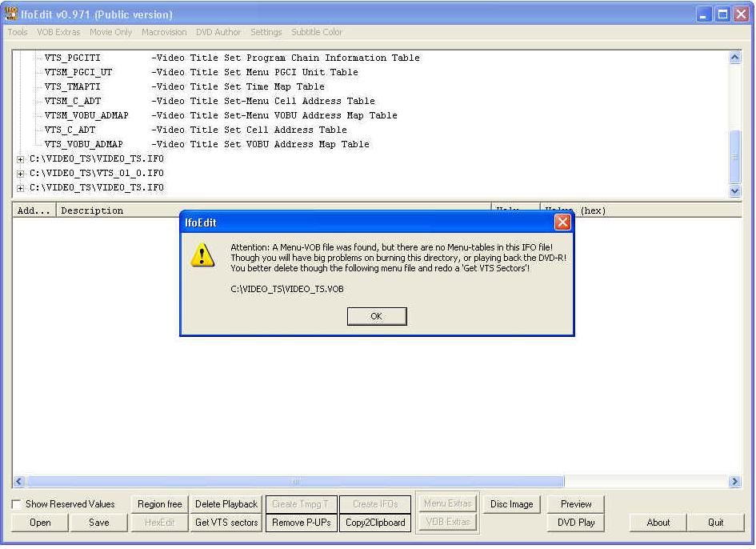Maximize the IfoEdit main window
The height and width of the screenshot is (549, 756).
(x=722, y=14)
